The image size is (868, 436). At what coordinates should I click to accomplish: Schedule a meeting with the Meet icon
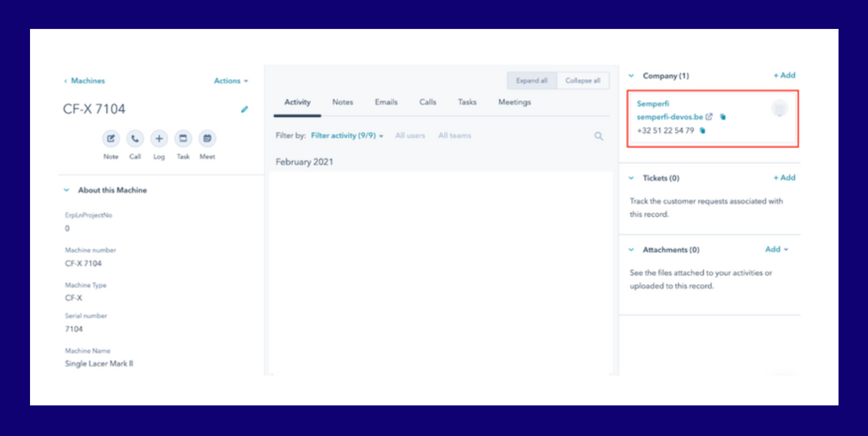pyautogui.click(x=207, y=138)
